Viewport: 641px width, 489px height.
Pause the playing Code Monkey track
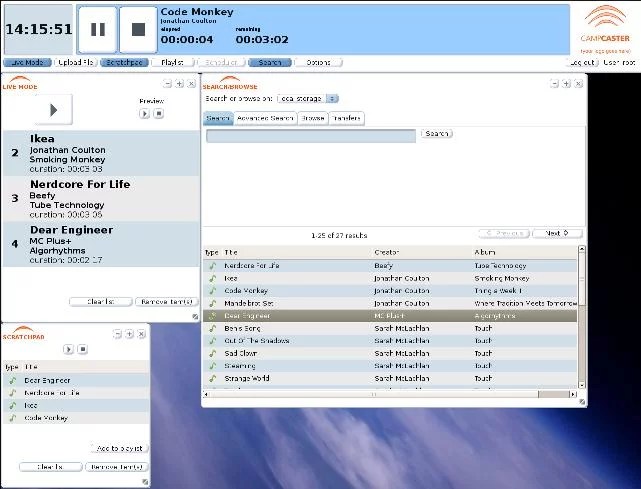tap(98, 29)
